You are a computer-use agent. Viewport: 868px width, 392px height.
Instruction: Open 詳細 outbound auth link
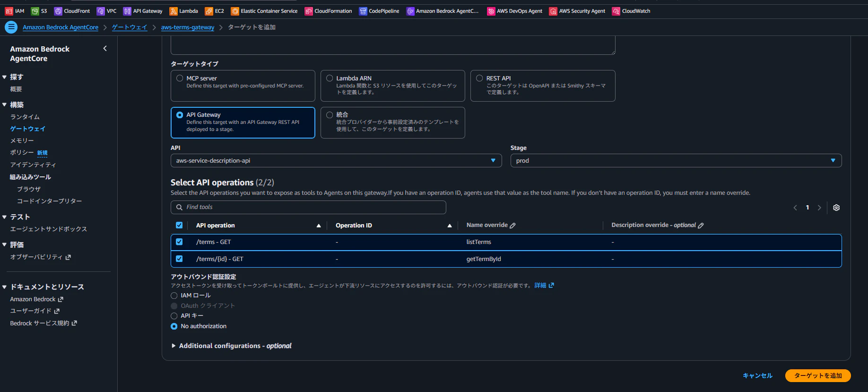tap(544, 286)
